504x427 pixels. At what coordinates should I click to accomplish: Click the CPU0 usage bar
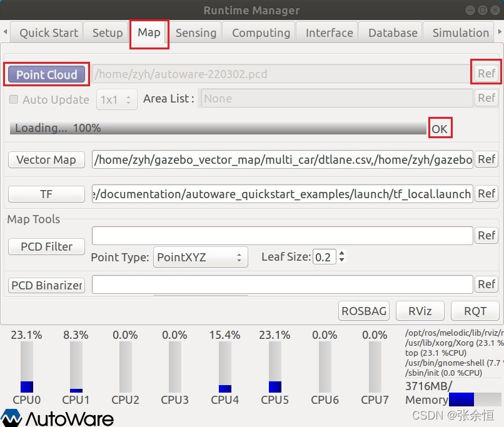point(27,367)
